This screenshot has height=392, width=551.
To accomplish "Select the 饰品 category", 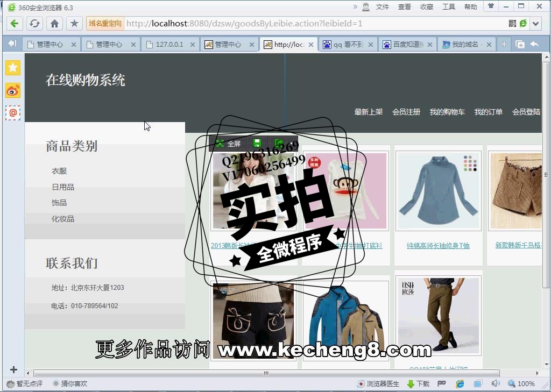I will point(59,203).
